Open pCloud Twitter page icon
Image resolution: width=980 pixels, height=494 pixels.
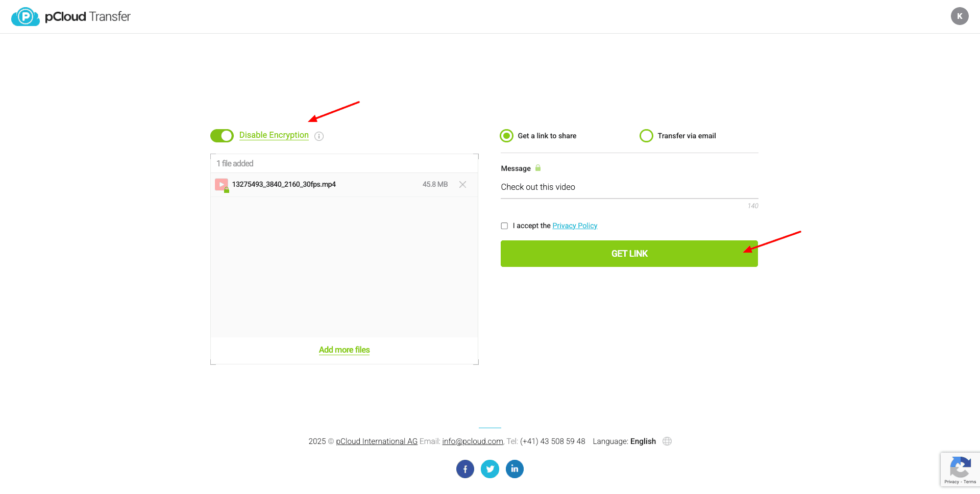[490, 469]
